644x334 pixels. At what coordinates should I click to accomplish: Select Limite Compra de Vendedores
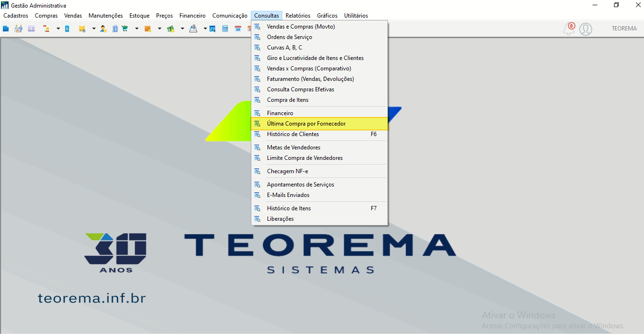pos(320,158)
